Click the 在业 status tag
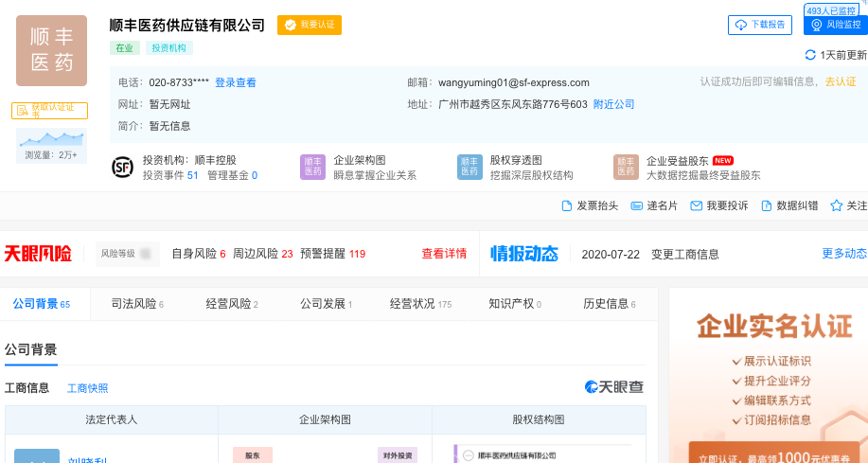Screen dimensions: 868x463 [125, 48]
